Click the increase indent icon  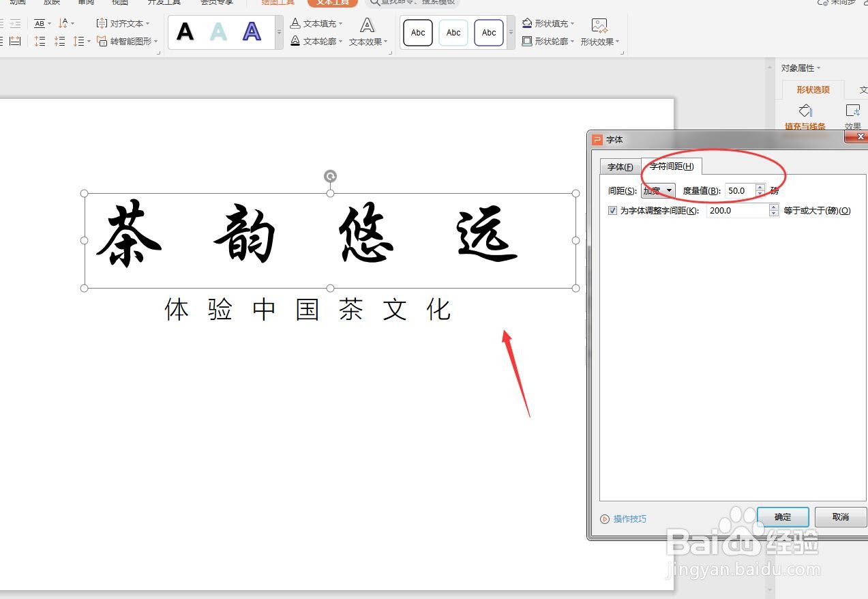click(15, 23)
